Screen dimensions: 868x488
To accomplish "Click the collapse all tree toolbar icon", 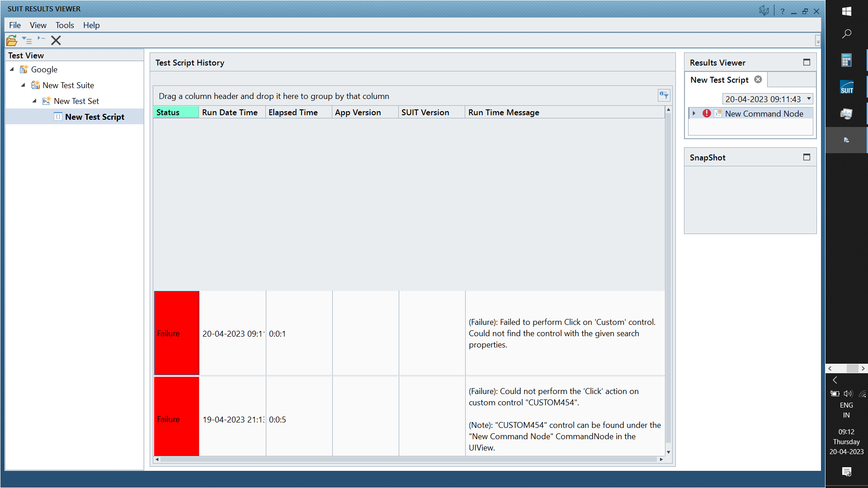I will (x=41, y=39).
